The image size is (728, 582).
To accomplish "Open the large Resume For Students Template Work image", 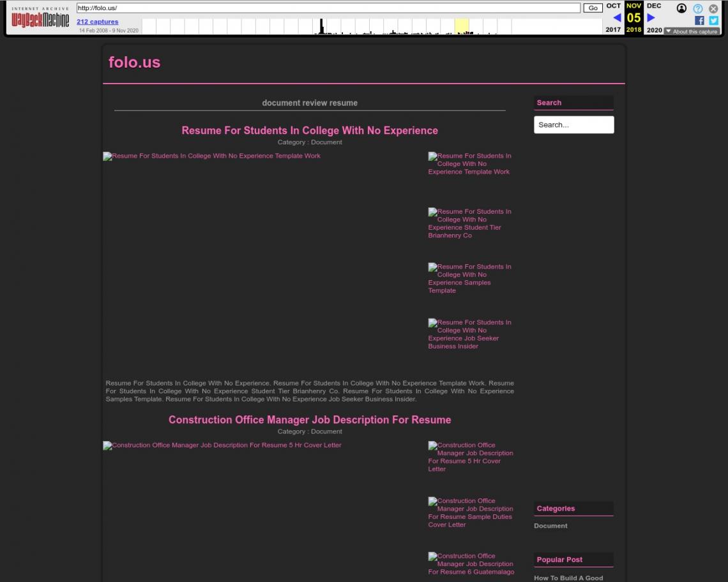I will tap(212, 156).
